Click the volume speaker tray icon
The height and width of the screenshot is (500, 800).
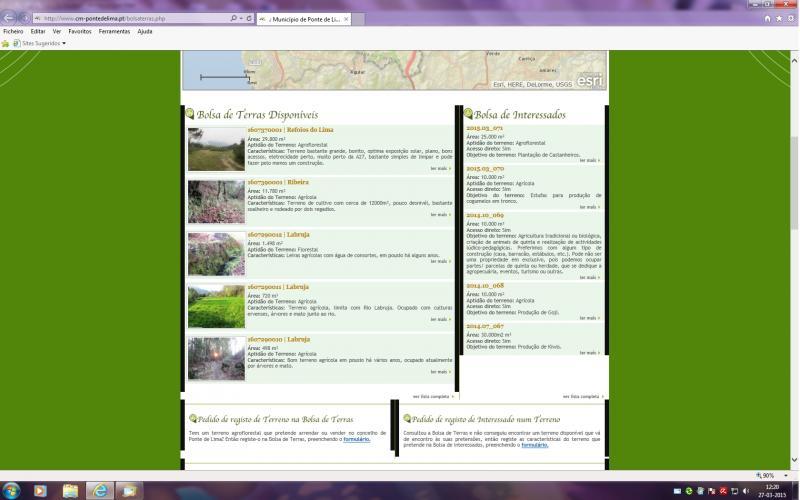[x=746, y=490]
